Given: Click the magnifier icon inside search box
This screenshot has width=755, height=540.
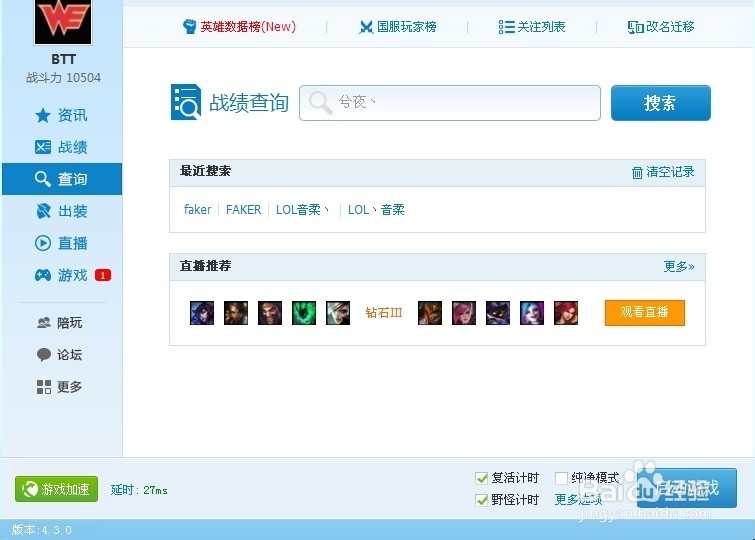Looking at the screenshot, I should (x=320, y=103).
